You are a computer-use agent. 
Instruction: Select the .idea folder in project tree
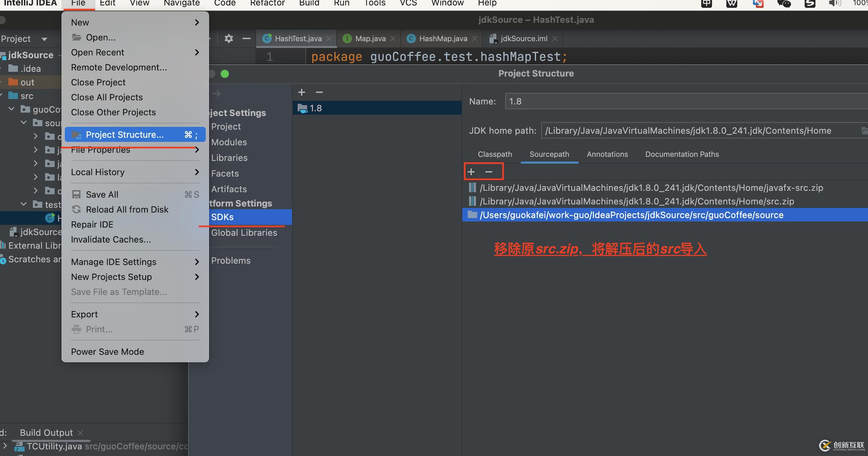click(31, 69)
